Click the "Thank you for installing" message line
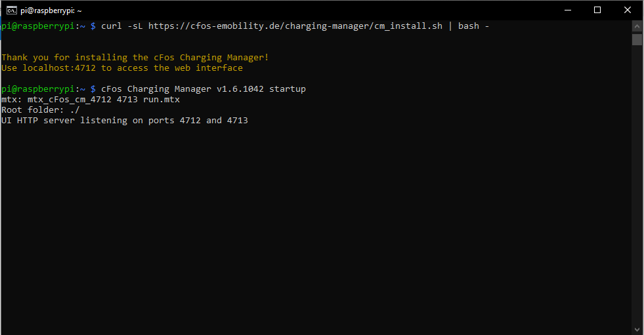Screen dimensions: 644x335 135,58
